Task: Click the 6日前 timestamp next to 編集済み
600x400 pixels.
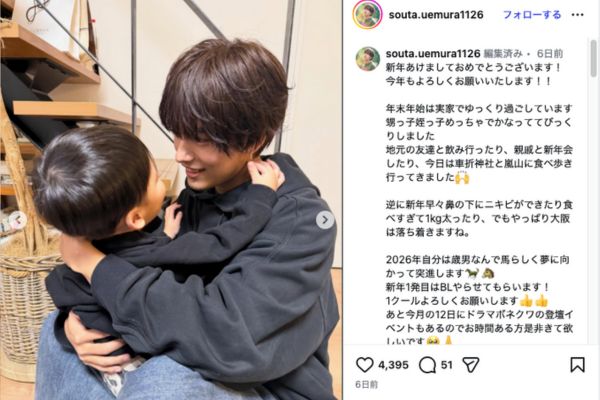Action: pyautogui.click(x=550, y=54)
